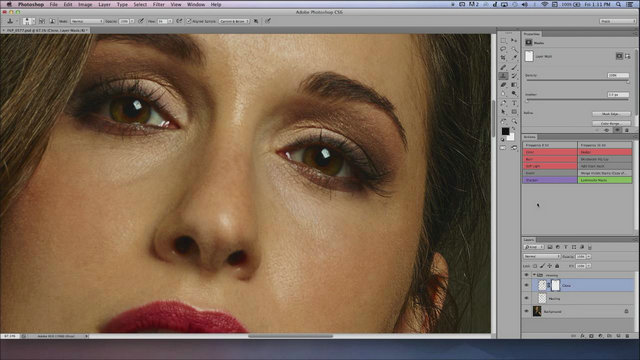Image resolution: width=640 pixels, height=360 pixels.
Task: Collapse the layer group arrow
Action: pos(534,275)
